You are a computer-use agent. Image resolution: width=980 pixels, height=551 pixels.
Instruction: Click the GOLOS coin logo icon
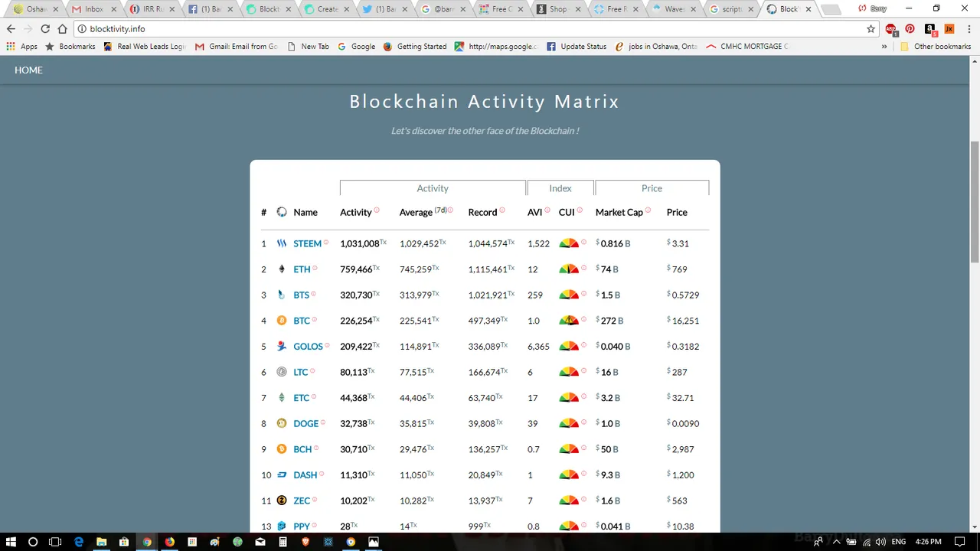click(x=282, y=346)
